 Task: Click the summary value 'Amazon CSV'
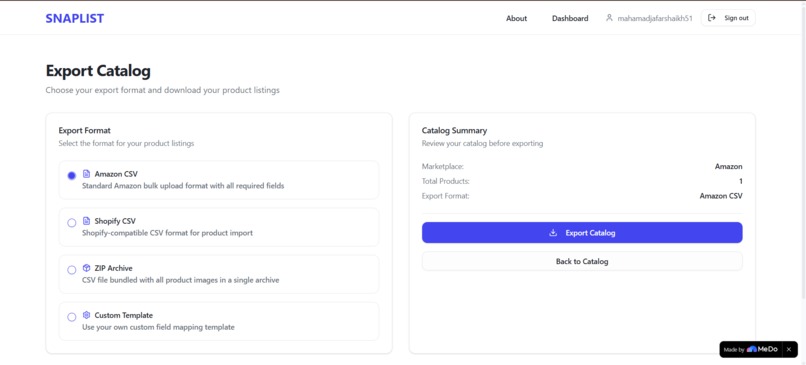pyautogui.click(x=721, y=196)
